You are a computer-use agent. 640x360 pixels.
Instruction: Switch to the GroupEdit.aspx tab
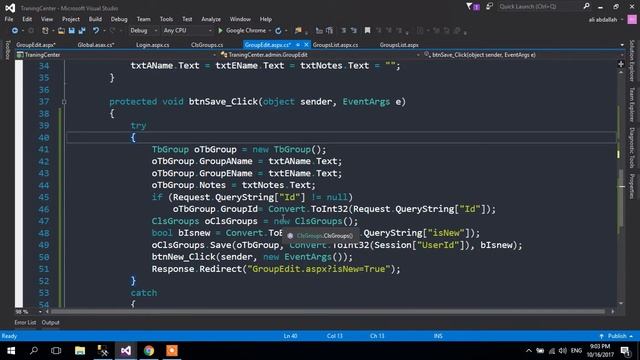36,45
